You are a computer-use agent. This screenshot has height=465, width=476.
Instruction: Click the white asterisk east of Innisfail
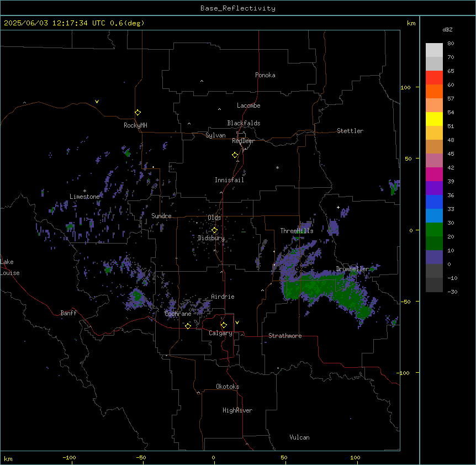coord(277,167)
